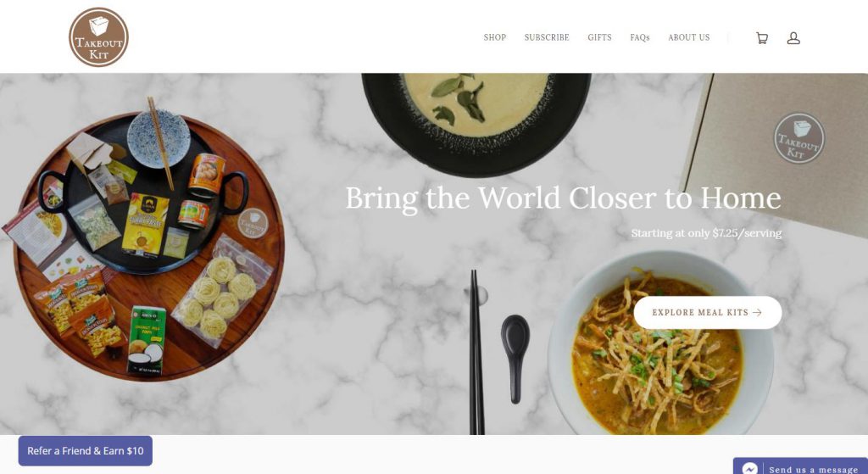Click the black chopsticks on the marble
This screenshot has height=474, width=868.
click(x=476, y=352)
